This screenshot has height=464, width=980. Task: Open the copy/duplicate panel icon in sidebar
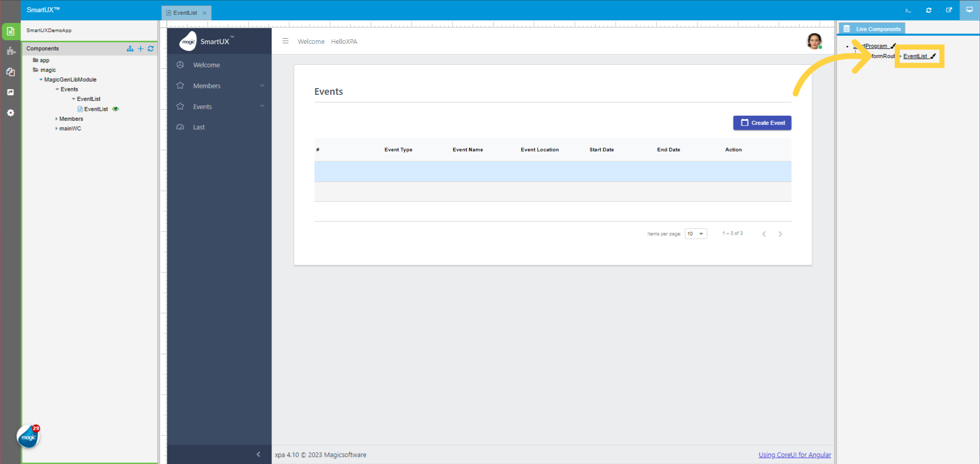coord(11,72)
